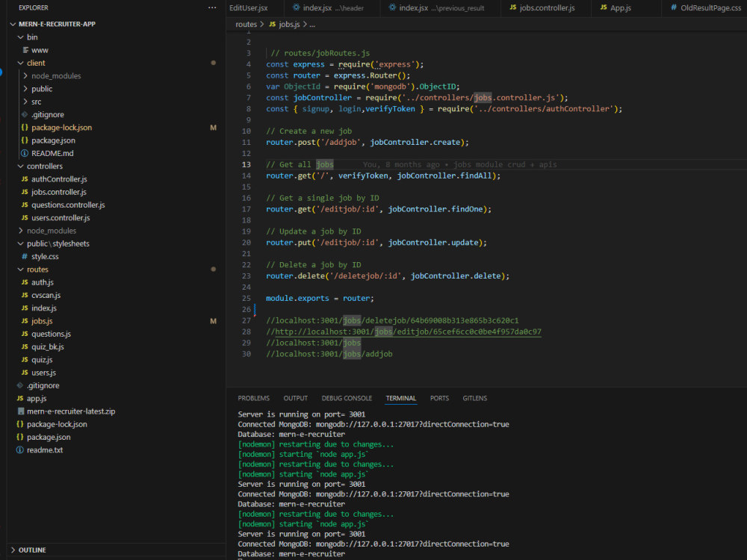
Task: Open index.js JS icon in routes
Action: (x=25, y=308)
